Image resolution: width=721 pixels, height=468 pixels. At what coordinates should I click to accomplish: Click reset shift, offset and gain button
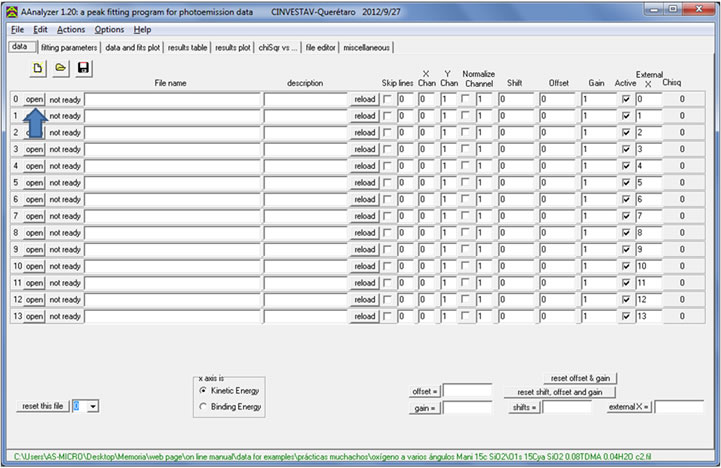coord(559,393)
